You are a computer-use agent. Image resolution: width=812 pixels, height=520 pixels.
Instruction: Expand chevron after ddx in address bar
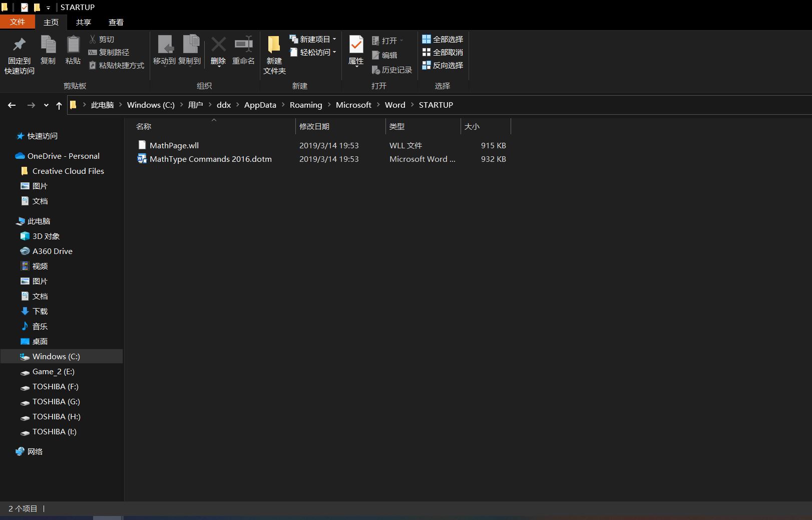237,105
